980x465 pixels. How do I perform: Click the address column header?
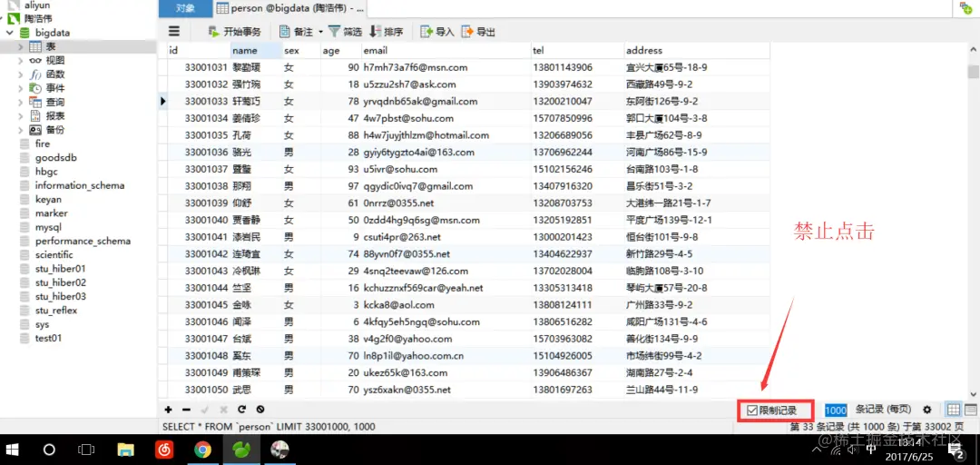(x=697, y=51)
